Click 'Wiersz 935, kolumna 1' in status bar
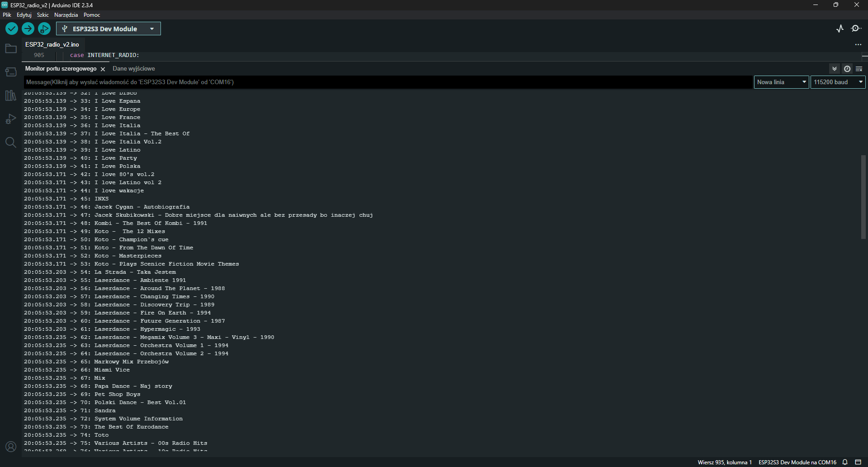 point(725,462)
